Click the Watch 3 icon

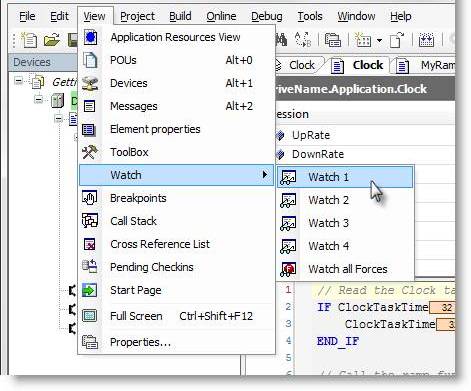click(x=288, y=223)
